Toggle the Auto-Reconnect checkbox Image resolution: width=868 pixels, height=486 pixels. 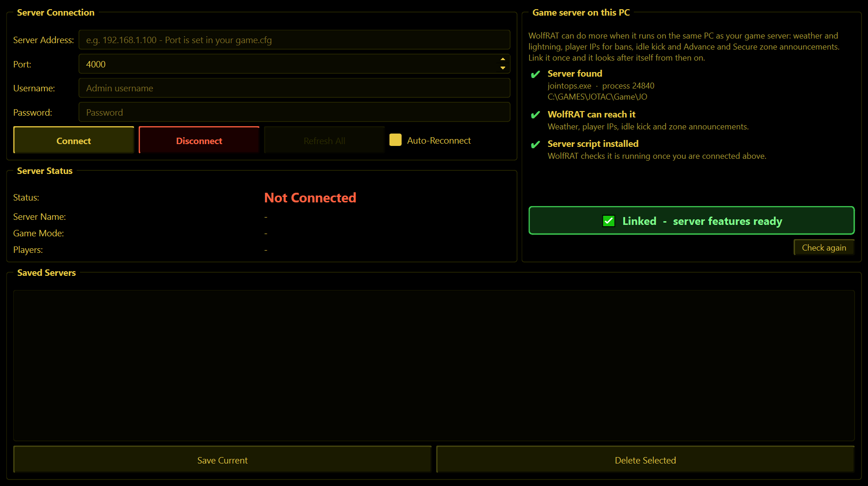coord(395,140)
